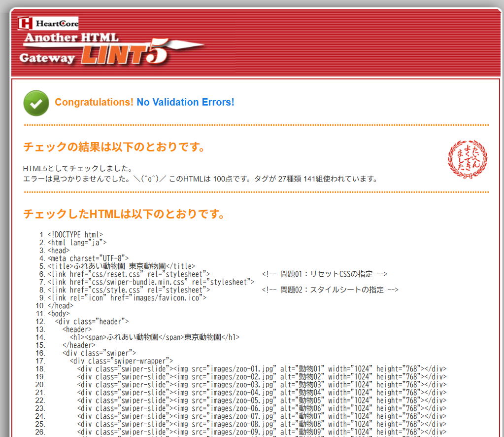
Task: Click the DOCTYPE html line in code listing
Action: coord(75,234)
